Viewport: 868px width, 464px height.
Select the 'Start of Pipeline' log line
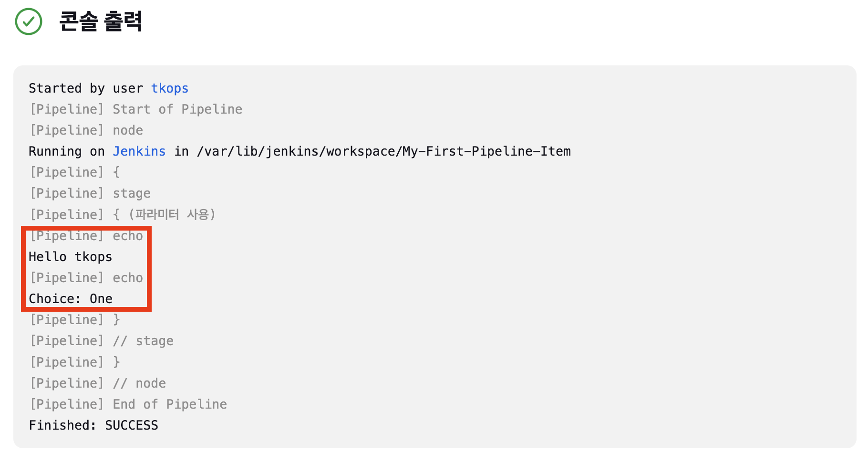[136, 109]
